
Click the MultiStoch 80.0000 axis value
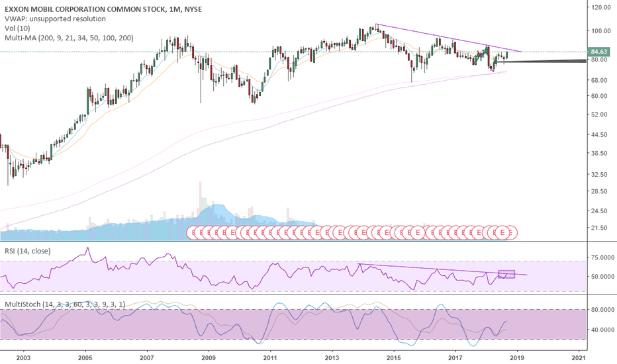coord(603,310)
